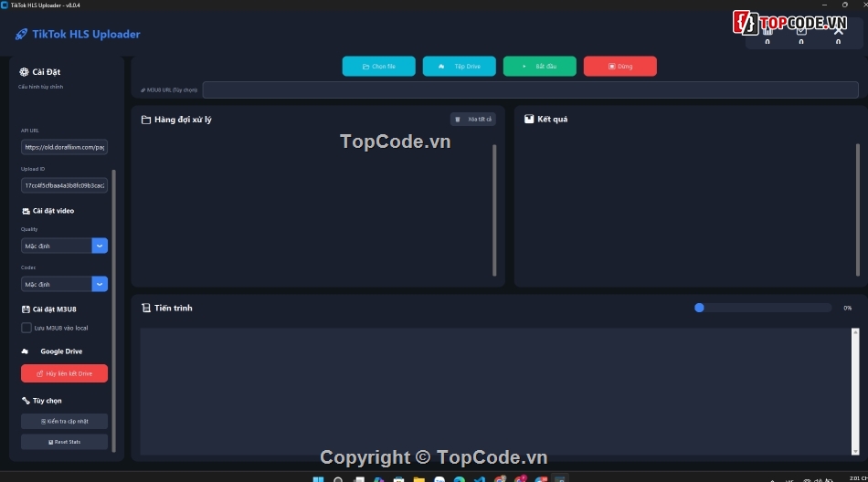This screenshot has width=868, height=482.
Task: Click the Hàng đợi xử lý heading
Action: point(183,120)
